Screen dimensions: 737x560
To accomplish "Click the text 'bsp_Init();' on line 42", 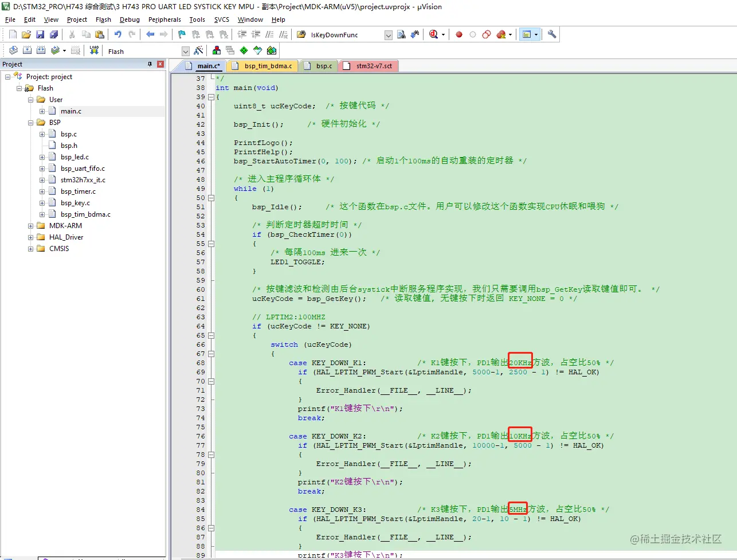I will (x=258, y=124).
